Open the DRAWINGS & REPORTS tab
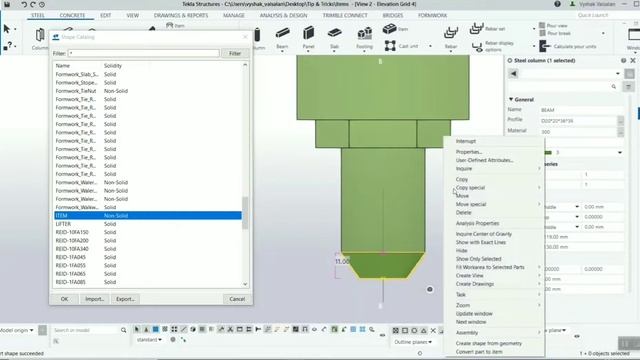This screenshot has height=360, width=640. [x=181, y=15]
